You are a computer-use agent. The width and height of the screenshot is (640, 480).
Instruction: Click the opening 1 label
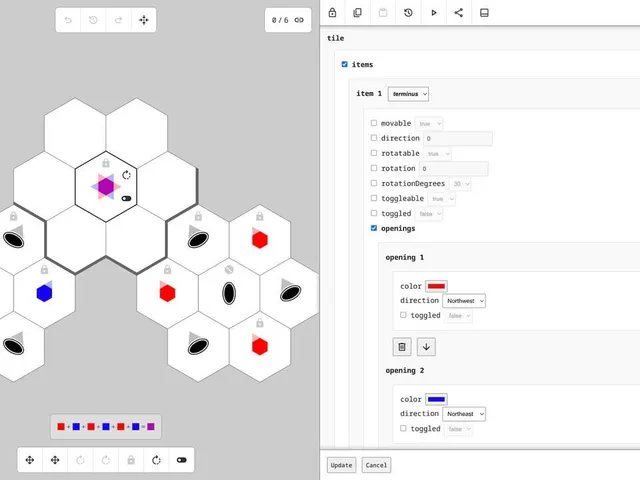404,257
